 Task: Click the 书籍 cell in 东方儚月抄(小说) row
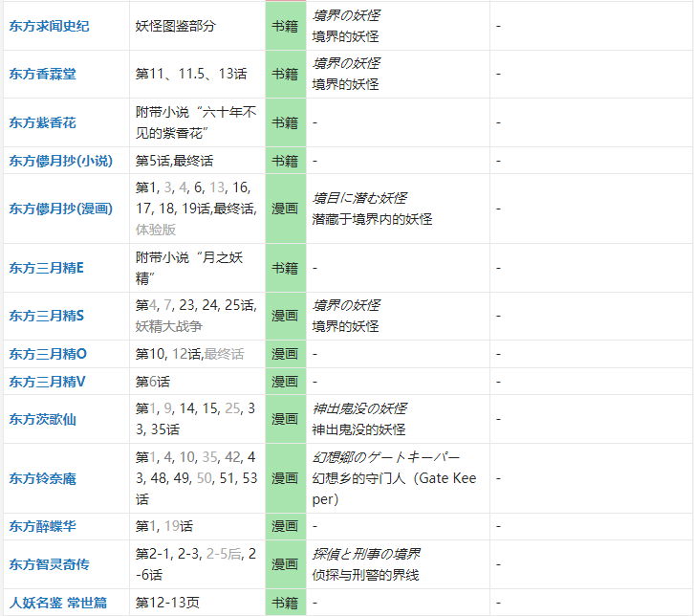click(x=286, y=161)
